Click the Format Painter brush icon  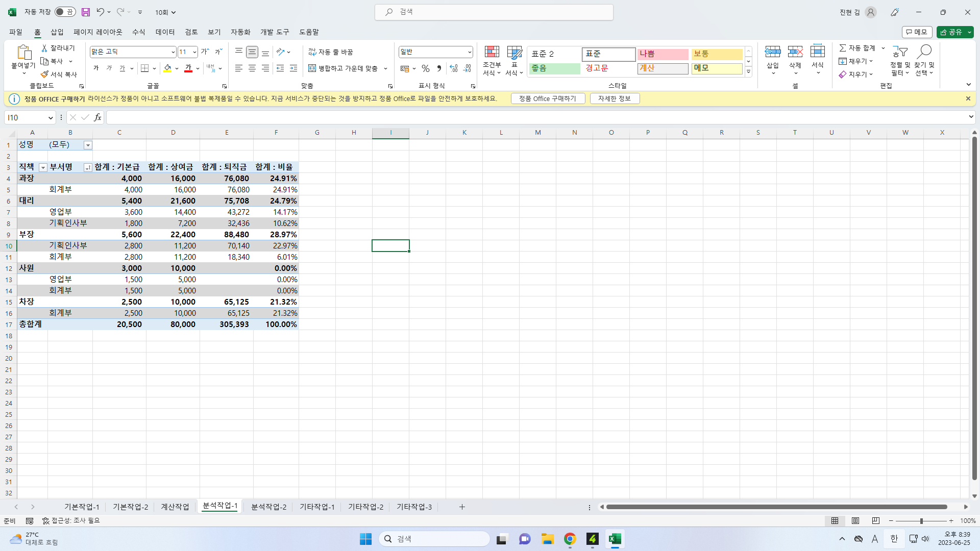pos(45,74)
